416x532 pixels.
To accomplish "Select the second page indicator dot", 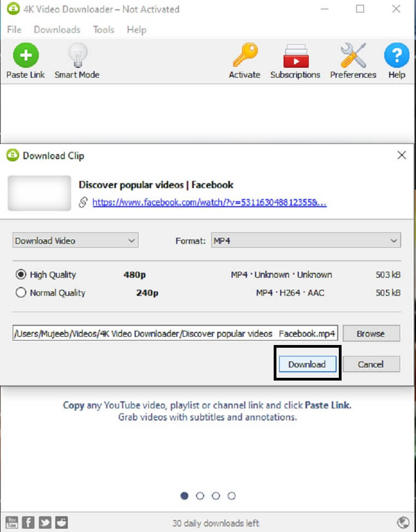I will [200, 496].
